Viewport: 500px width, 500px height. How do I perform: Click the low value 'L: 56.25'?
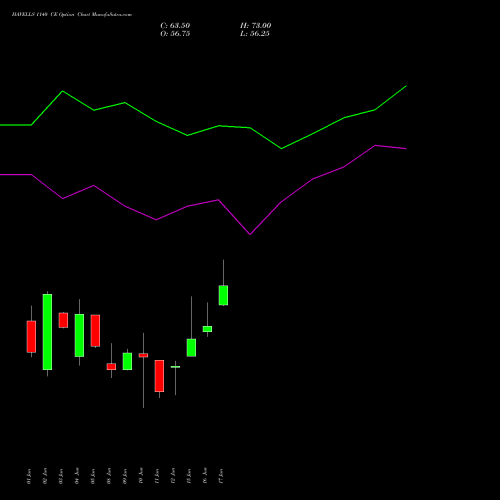[255, 33]
